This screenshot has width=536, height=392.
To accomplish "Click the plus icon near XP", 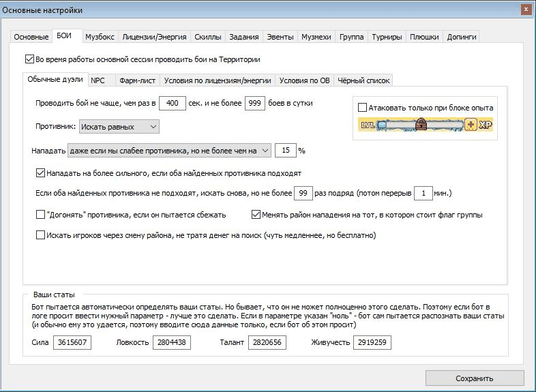I will point(471,125).
